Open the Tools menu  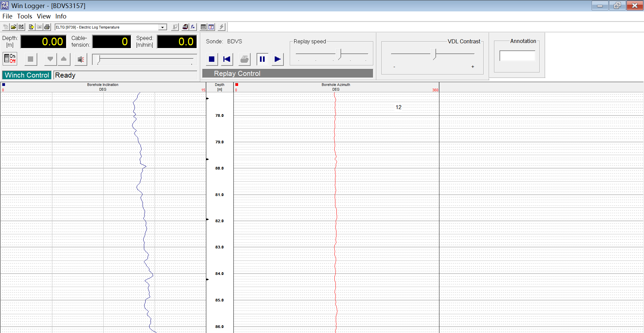pyautogui.click(x=24, y=16)
